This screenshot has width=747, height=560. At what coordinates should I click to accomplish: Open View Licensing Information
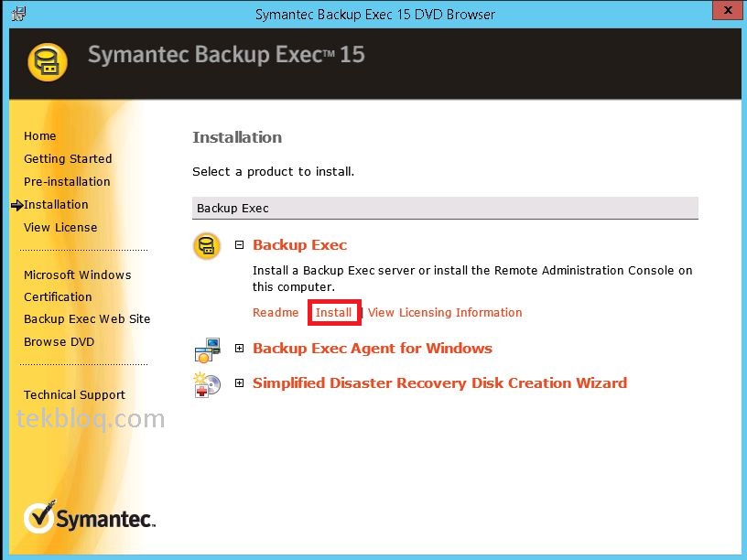(445, 312)
